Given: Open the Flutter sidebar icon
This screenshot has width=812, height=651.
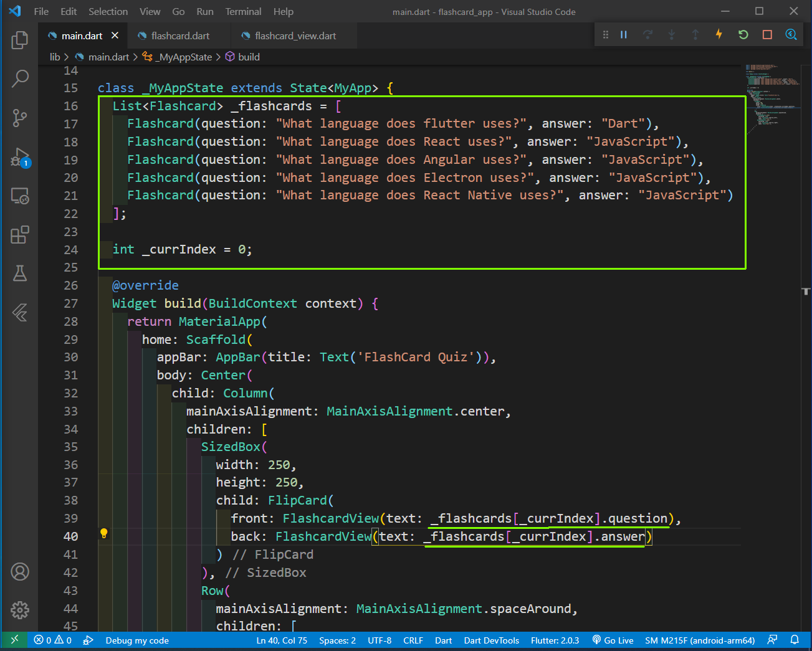Looking at the screenshot, I should click(x=20, y=311).
